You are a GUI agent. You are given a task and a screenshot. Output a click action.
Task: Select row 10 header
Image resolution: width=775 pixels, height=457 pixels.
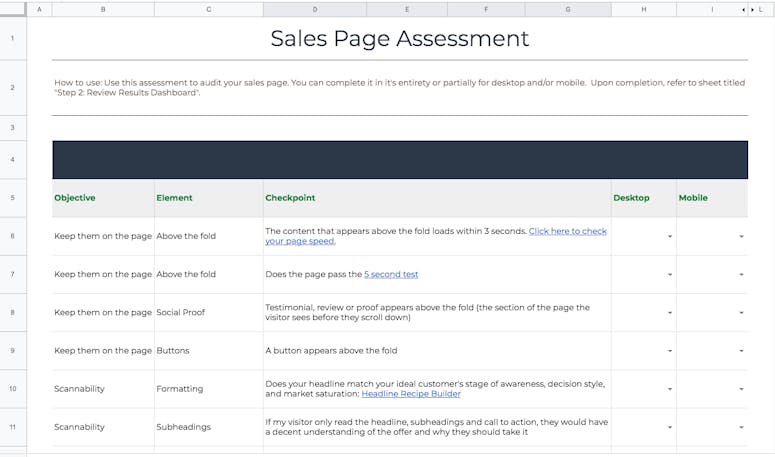click(13, 389)
